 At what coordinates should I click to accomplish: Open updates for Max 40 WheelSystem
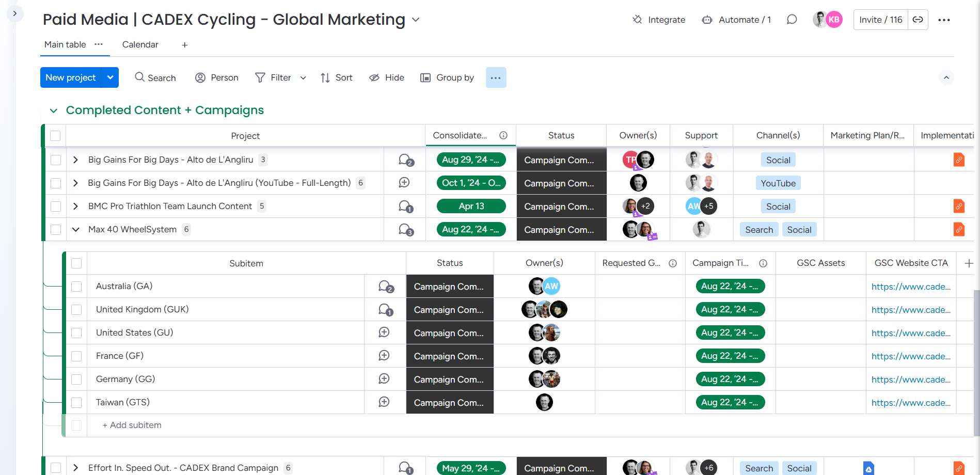(406, 230)
